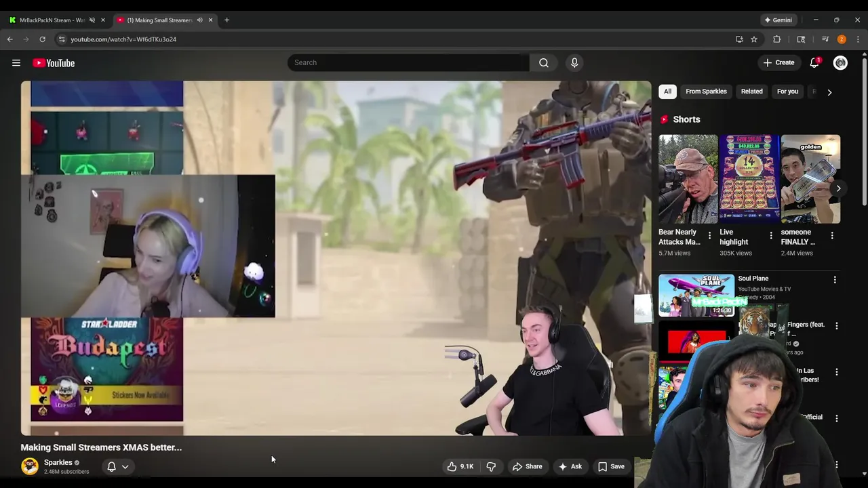Open options for Bear Nearly Attacks short
The width and height of the screenshot is (868, 488).
[710, 235]
